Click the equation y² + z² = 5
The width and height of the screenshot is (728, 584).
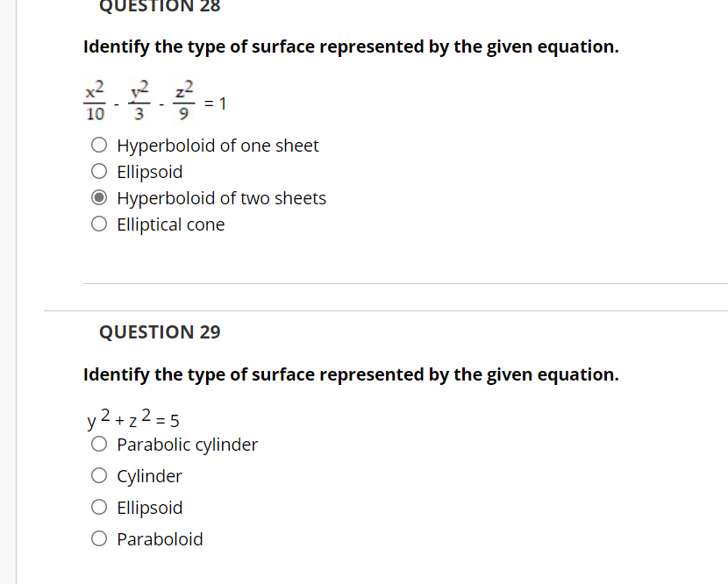click(x=132, y=417)
